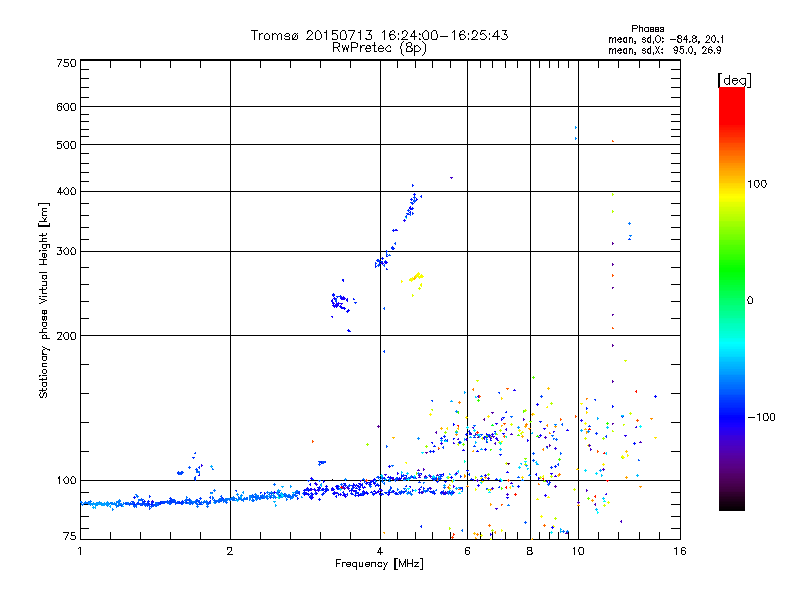Click the yellow point cluster near 4.7 MHz
Screen dimensions: 800x600
coord(416,279)
